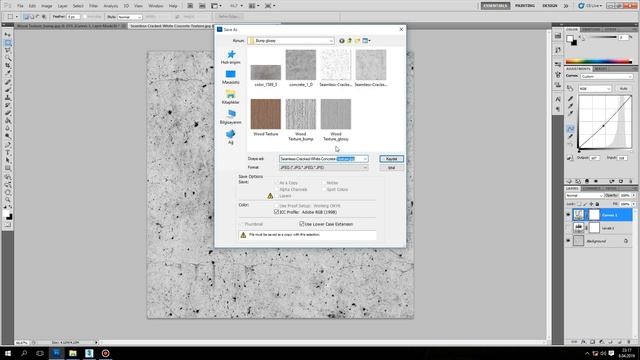Open the Style Normal dropdown in options bar

pos(130,17)
